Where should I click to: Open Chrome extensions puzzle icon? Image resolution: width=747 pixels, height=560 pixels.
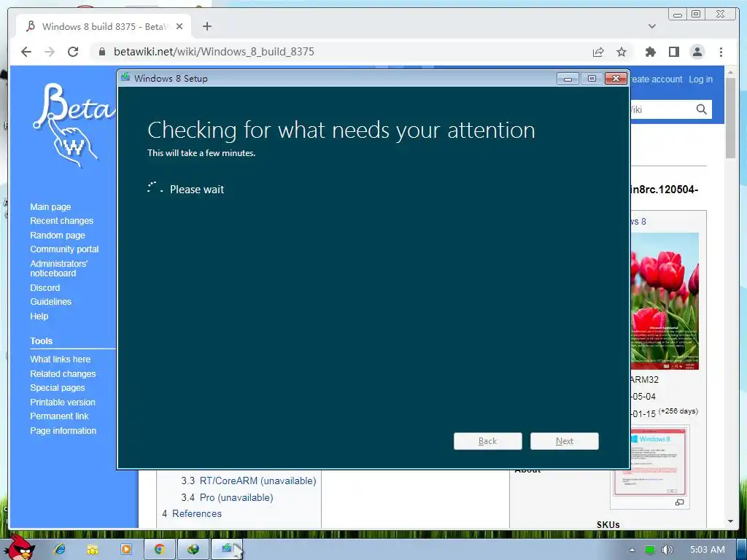[x=650, y=52]
